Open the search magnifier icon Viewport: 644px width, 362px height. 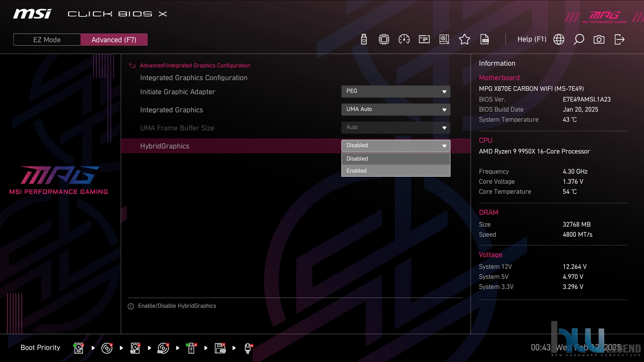[x=579, y=39]
